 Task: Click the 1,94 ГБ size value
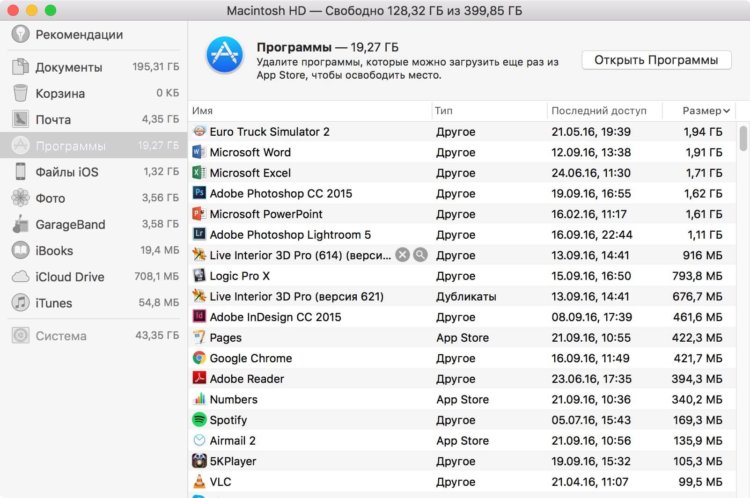703,132
